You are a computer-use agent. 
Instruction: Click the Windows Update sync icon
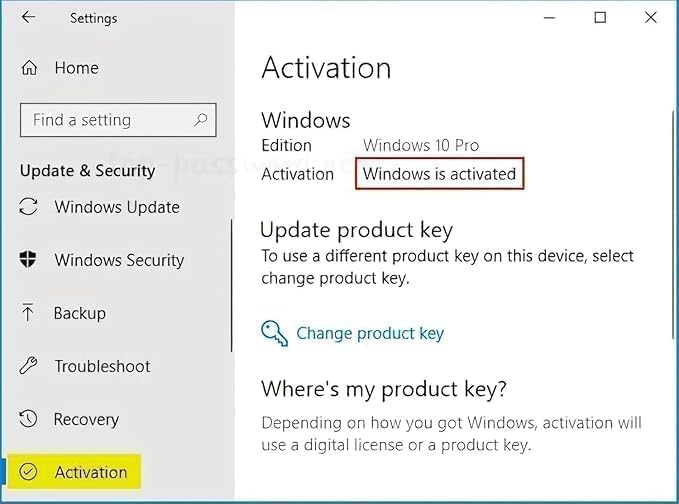[x=29, y=207]
